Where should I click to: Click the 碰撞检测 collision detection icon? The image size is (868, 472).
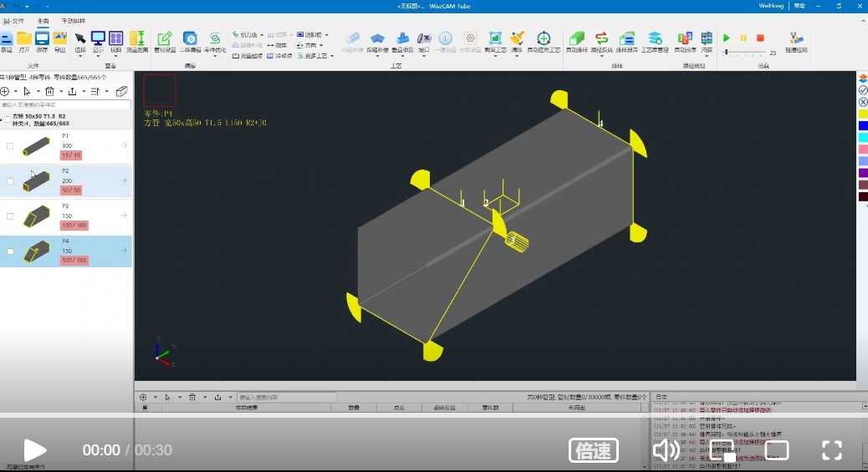[796, 42]
